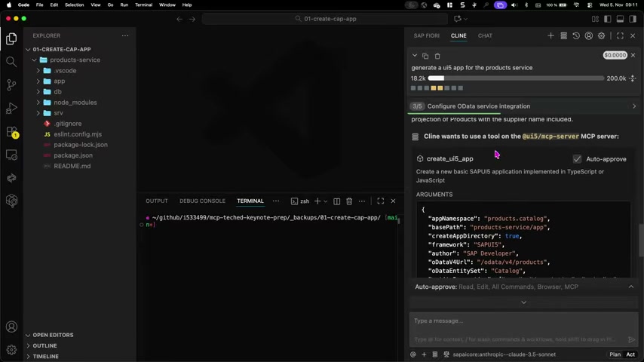644x362 pixels.
Task: Start new Cline task with plus icon
Action: (550, 35)
